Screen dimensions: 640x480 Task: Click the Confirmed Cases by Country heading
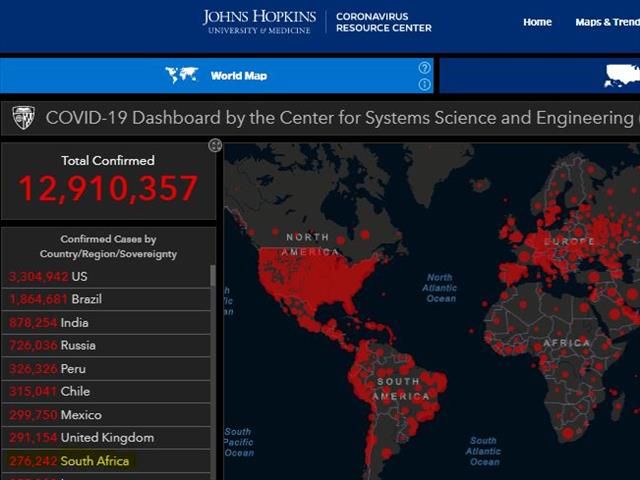[x=108, y=246]
